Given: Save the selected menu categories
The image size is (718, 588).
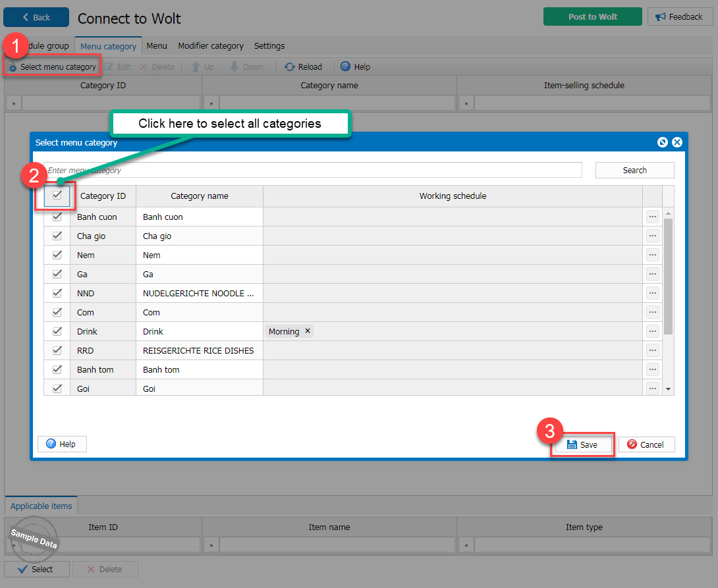Looking at the screenshot, I should pos(582,444).
